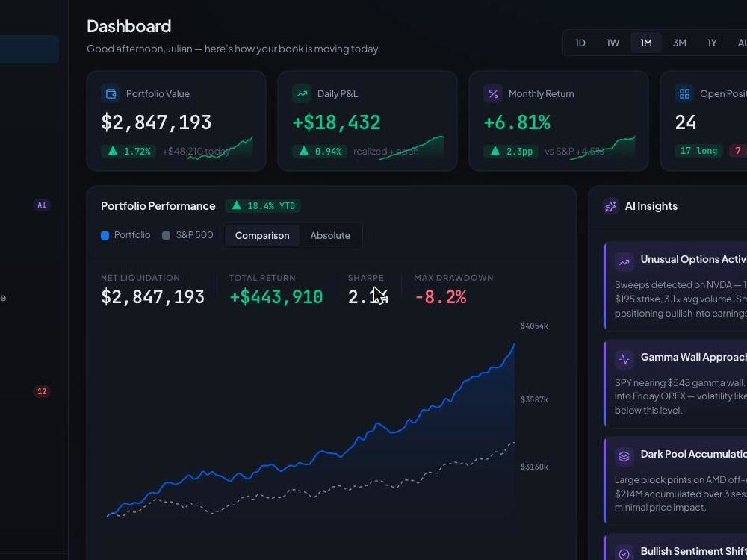
Task: Click the -8.2% max drawdown value
Action: pos(440,297)
